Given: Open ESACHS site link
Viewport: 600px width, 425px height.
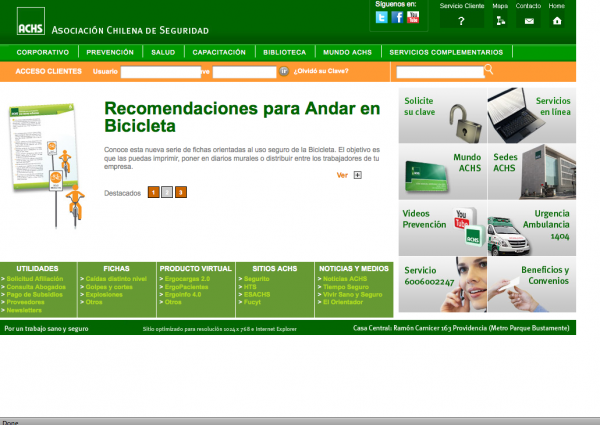Looking at the screenshot, I should tap(257, 295).
